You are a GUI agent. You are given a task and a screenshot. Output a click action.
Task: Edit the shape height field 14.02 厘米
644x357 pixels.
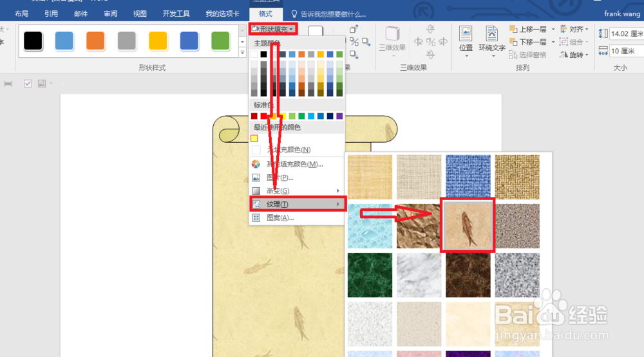click(x=627, y=33)
